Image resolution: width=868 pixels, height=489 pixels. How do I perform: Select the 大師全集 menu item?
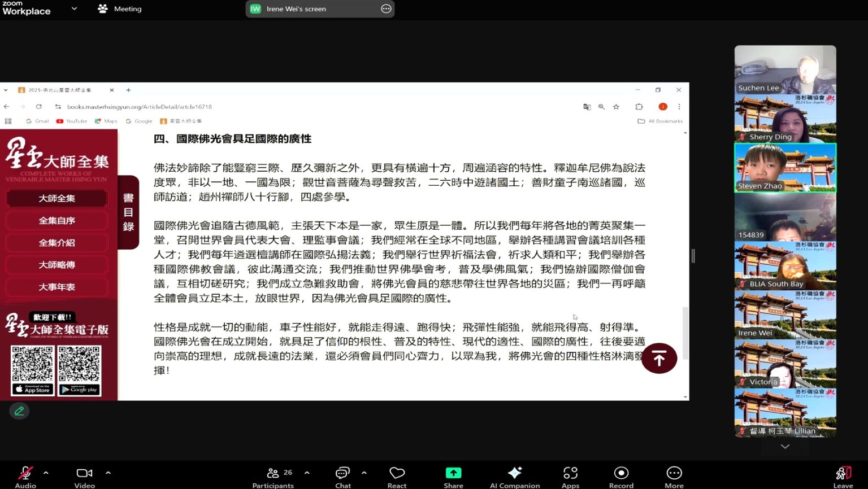57,198
